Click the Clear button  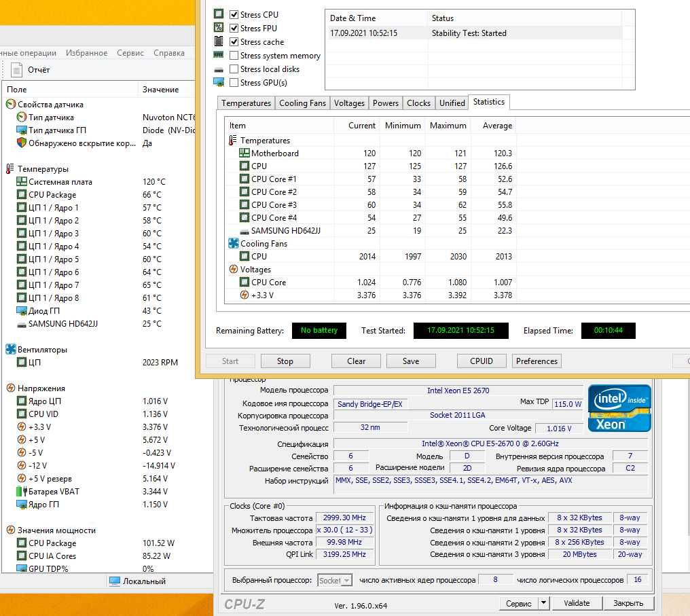click(356, 361)
